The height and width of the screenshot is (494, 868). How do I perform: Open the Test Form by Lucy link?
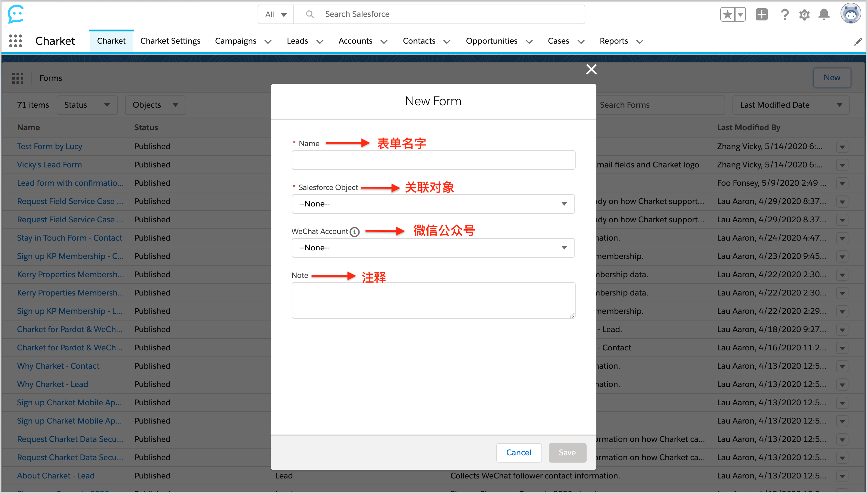[49, 147]
